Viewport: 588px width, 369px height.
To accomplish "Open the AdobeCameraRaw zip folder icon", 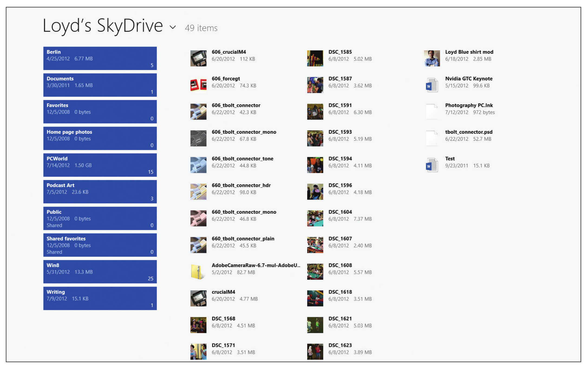I will pos(198,272).
